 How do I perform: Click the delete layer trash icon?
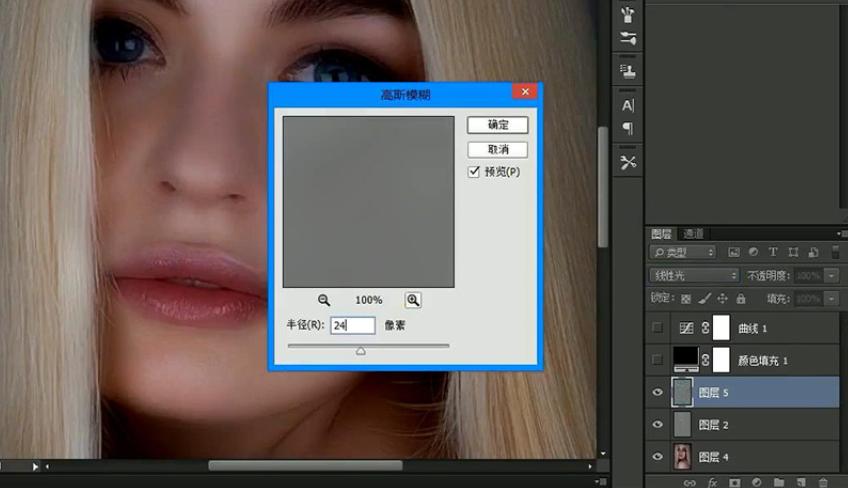823,482
